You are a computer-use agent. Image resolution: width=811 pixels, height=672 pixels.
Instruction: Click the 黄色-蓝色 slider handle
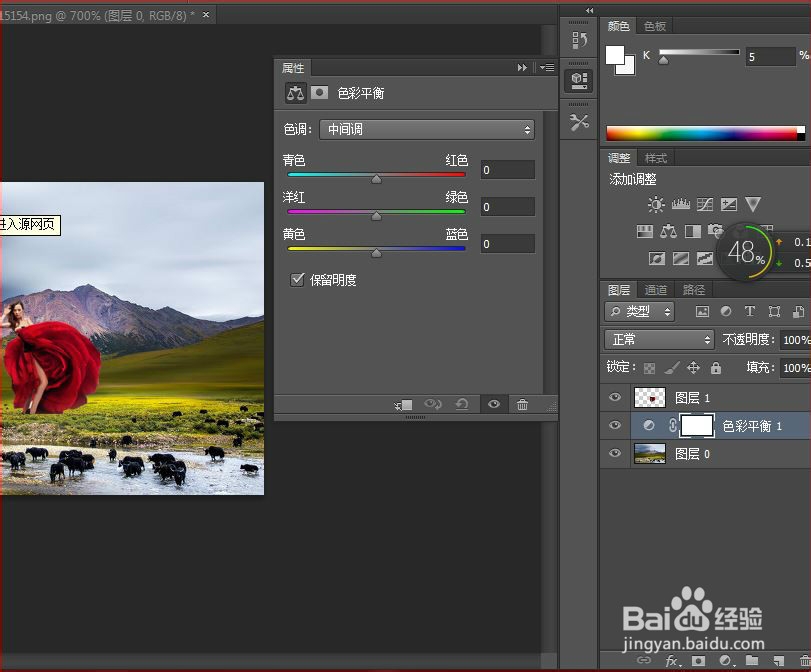point(377,252)
